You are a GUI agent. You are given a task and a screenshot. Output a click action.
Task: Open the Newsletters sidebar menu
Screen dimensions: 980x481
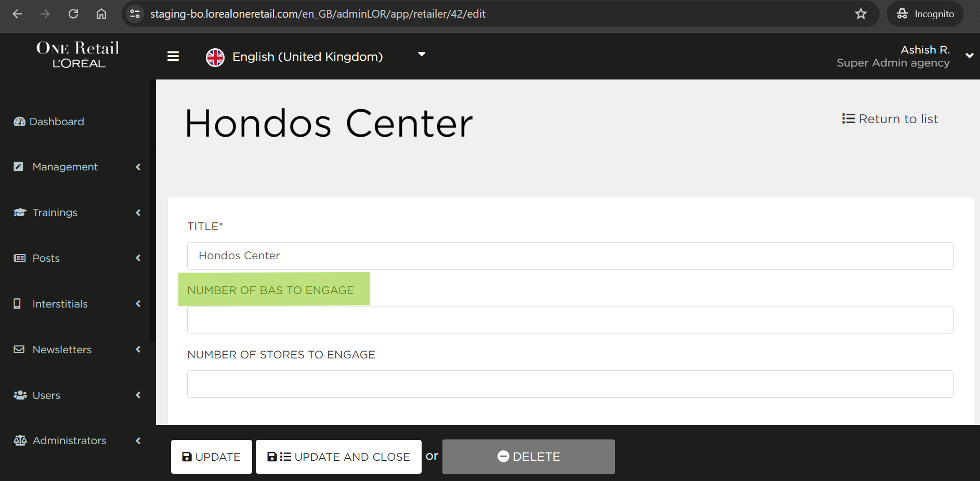[x=62, y=350]
